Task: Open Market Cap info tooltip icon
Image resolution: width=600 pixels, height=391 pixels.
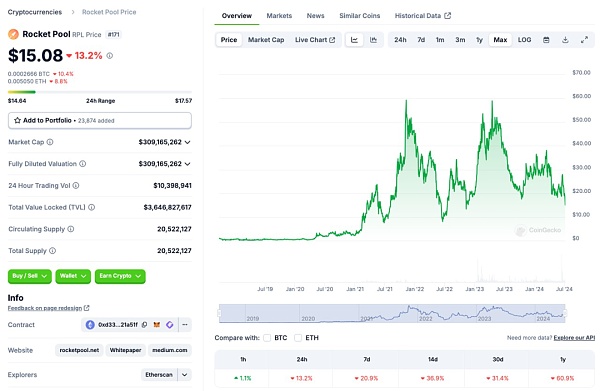Action: click(50, 142)
